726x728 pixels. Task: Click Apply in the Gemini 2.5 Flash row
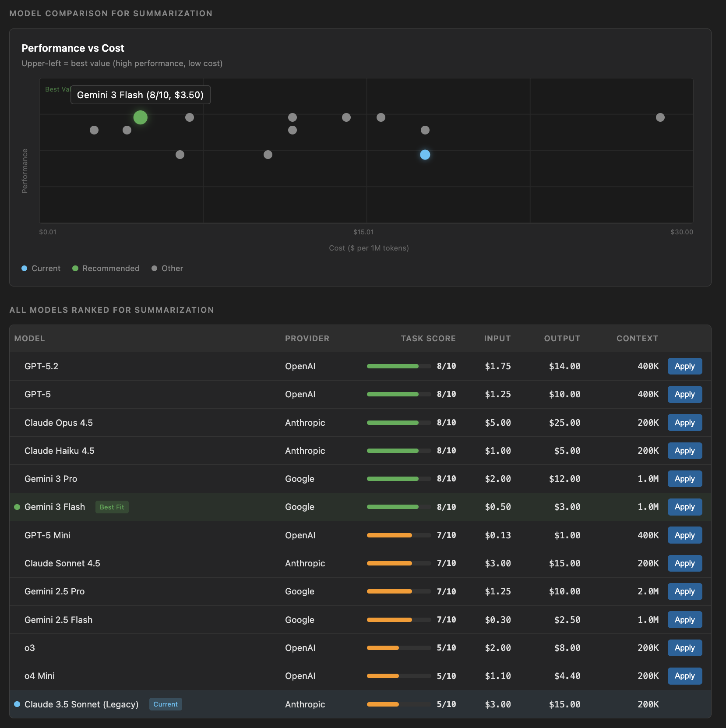[684, 620]
